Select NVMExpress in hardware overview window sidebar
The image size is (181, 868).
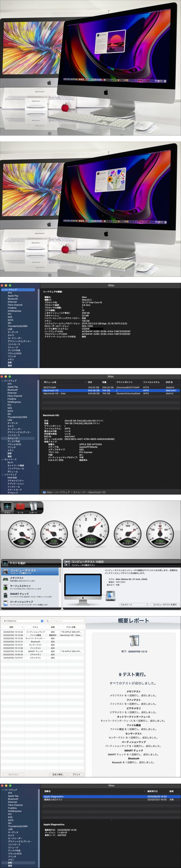coord(14,311)
